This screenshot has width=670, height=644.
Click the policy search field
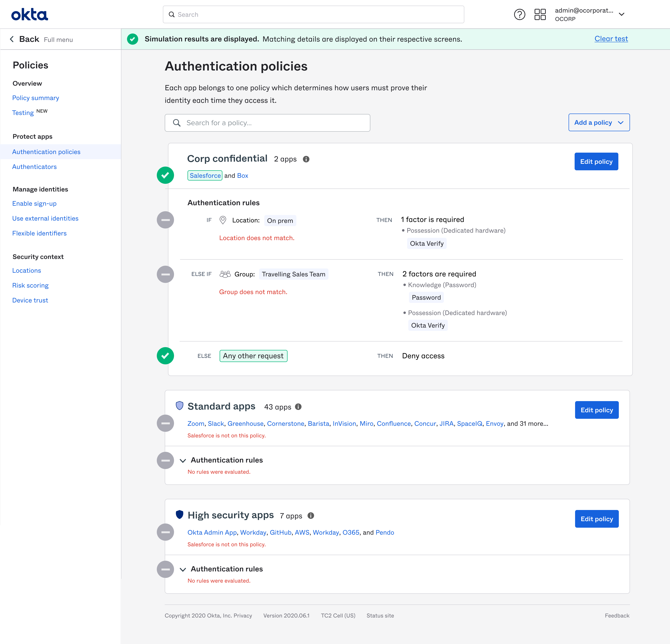(x=267, y=122)
